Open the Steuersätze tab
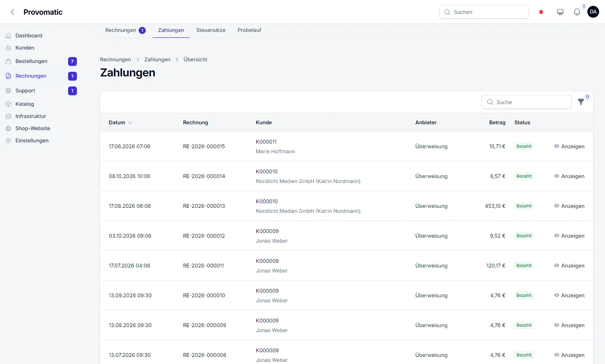The height and width of the screenshot is (364, 605). pyautogui.click(x=211, y=30)
